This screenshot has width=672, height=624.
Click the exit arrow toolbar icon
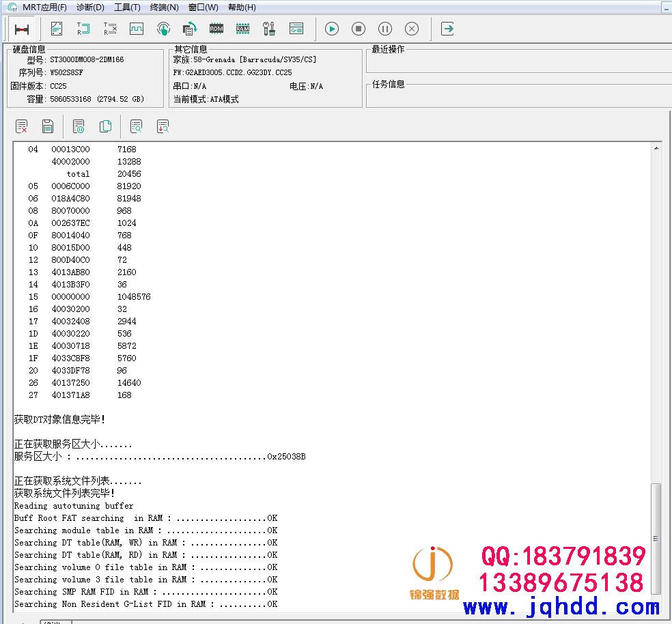[447, 29]
